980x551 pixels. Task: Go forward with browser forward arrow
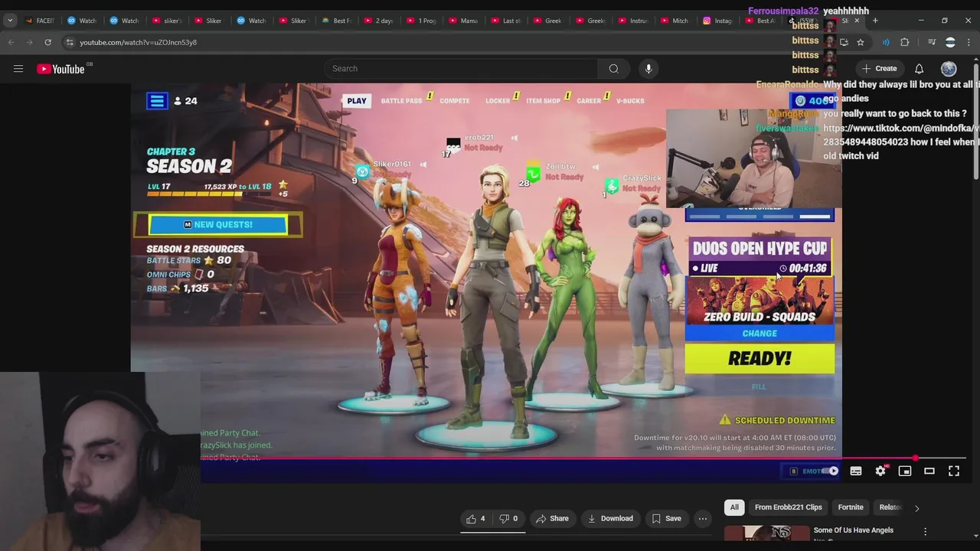(x=29, y=42)
